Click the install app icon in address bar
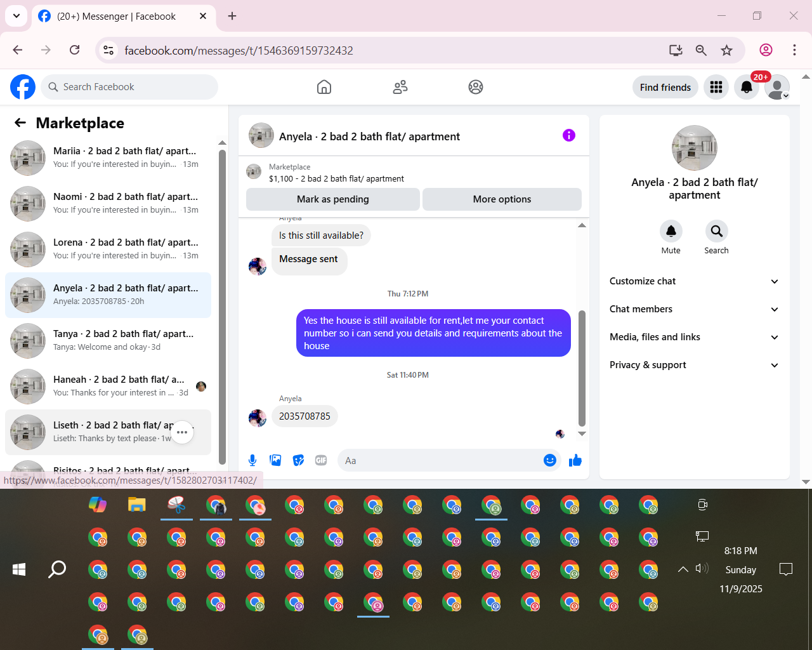The image size is (812, 650). [x=676, y=50]
